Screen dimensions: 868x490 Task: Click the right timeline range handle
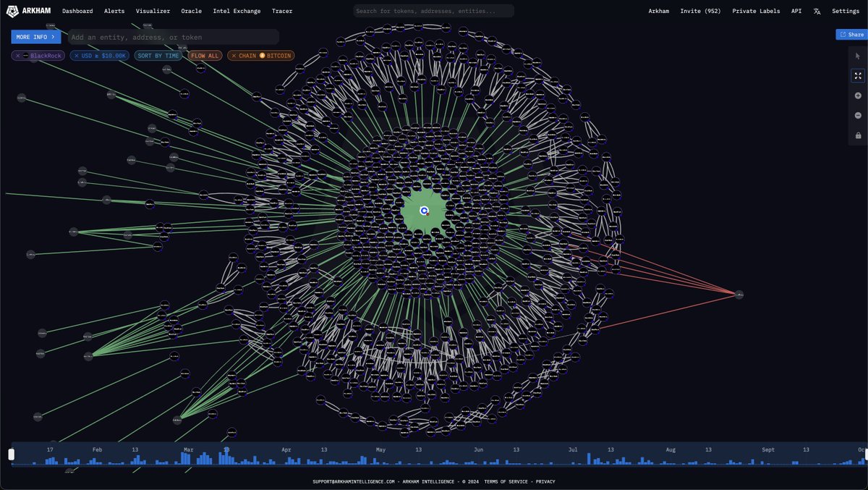coord(866,454)
